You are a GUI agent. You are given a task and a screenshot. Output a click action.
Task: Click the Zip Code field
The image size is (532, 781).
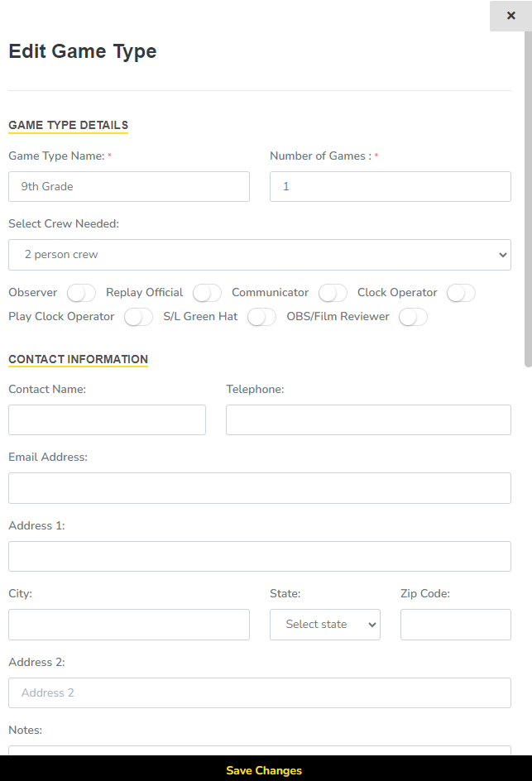pos(456,625)
